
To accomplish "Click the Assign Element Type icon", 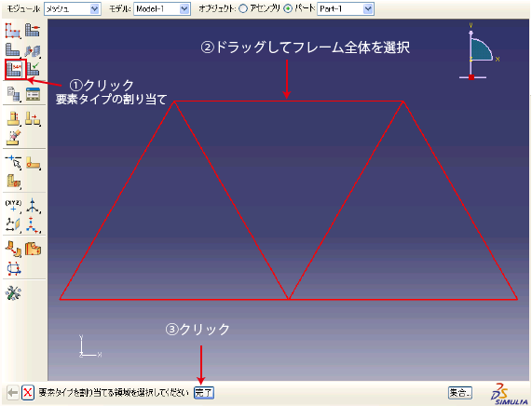I will (14, 69).
